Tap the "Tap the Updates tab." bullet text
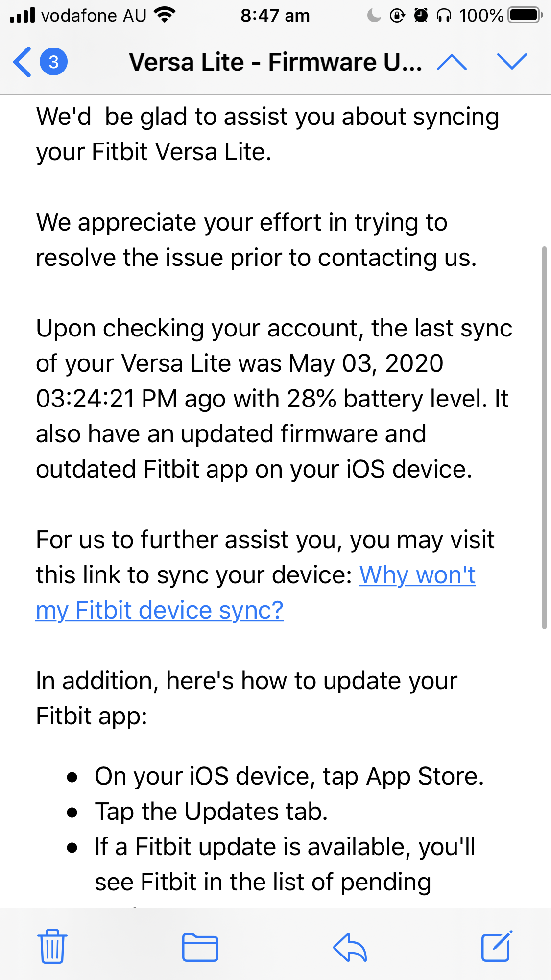The height and width of the screenshot is (980, 551). (211, 812)
